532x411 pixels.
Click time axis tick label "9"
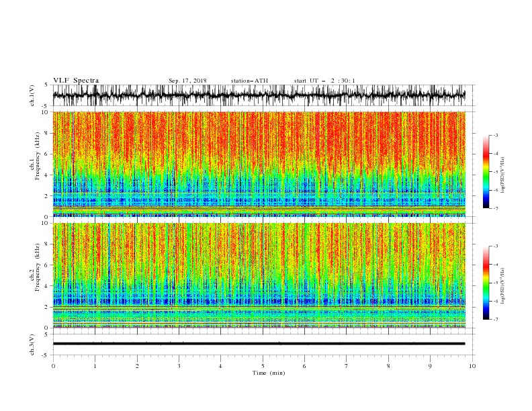430,366
